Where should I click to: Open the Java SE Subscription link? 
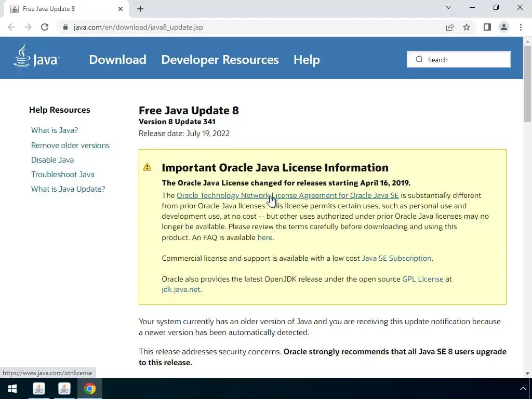tap(396, 258)
